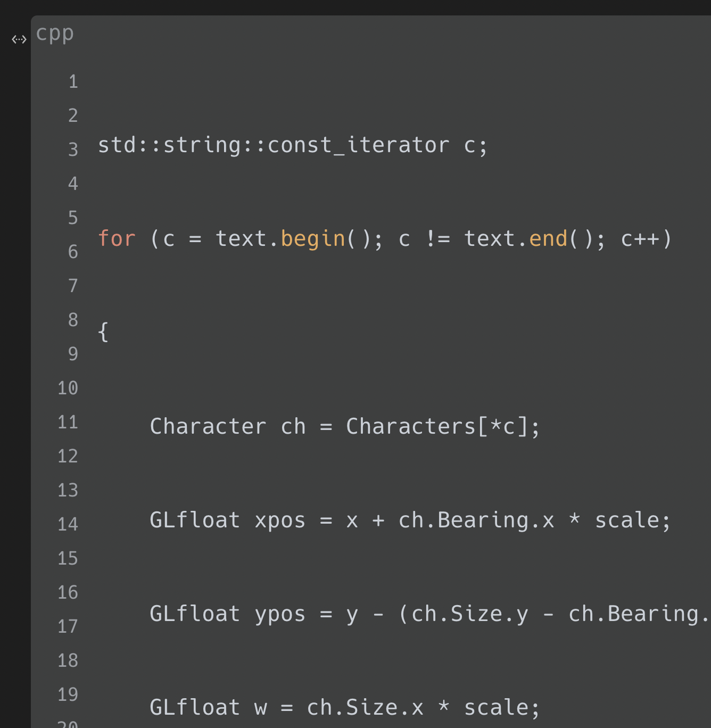The image size is (711, 728).
Task: Click line number 19 in the gutter
Action: (x=68, y=694)
